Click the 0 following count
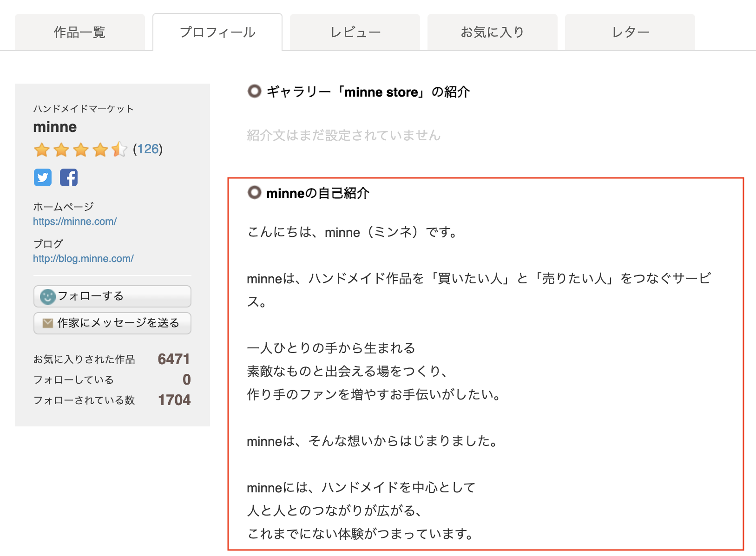The image size is (756, 556). (187, 379)
